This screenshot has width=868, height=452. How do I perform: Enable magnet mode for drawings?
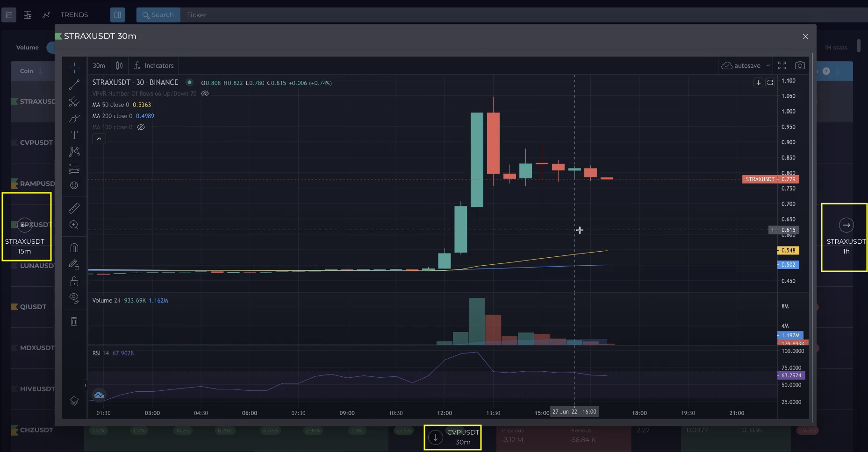point(74,247)
